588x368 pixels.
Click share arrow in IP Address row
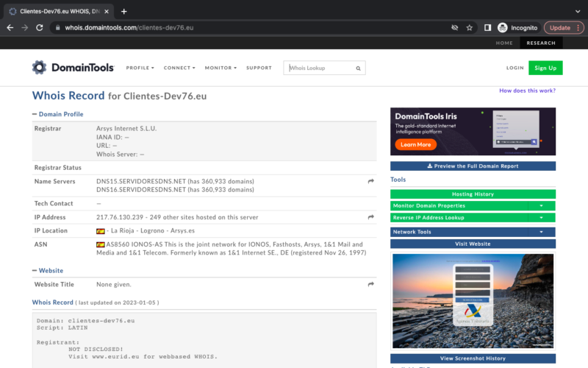(x=371, y=217)
